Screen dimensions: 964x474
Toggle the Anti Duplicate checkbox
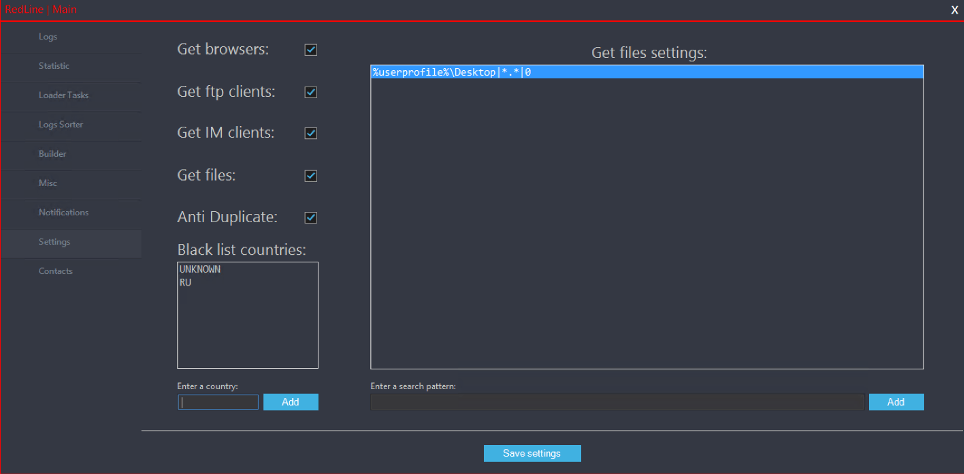coord(311,217)
